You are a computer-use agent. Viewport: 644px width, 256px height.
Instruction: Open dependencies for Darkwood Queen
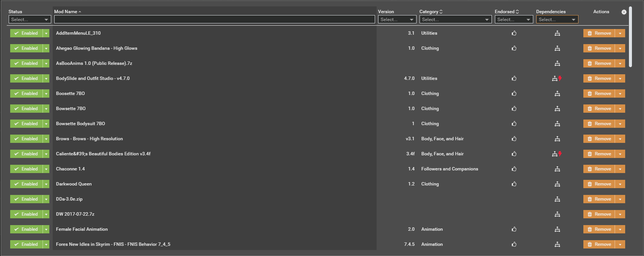(557, 184)
